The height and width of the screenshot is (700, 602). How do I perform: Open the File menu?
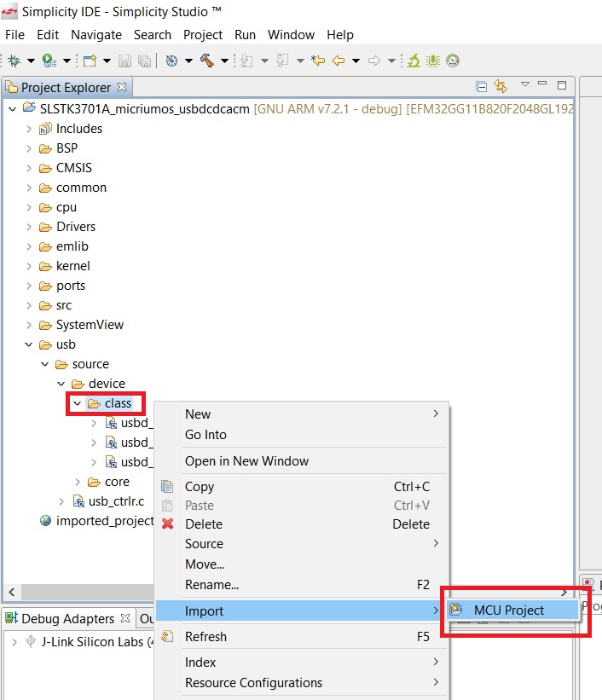click(14, 35)
